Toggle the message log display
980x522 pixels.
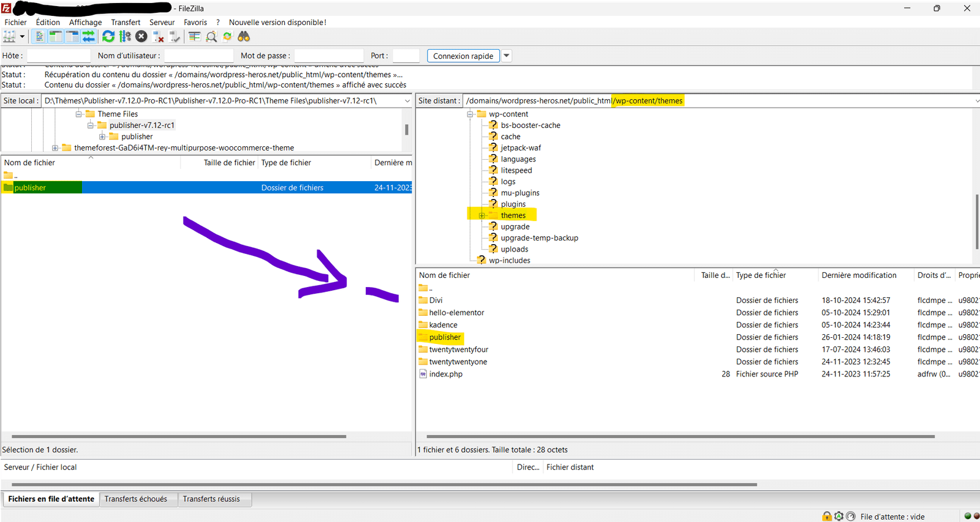click(39, 37)
